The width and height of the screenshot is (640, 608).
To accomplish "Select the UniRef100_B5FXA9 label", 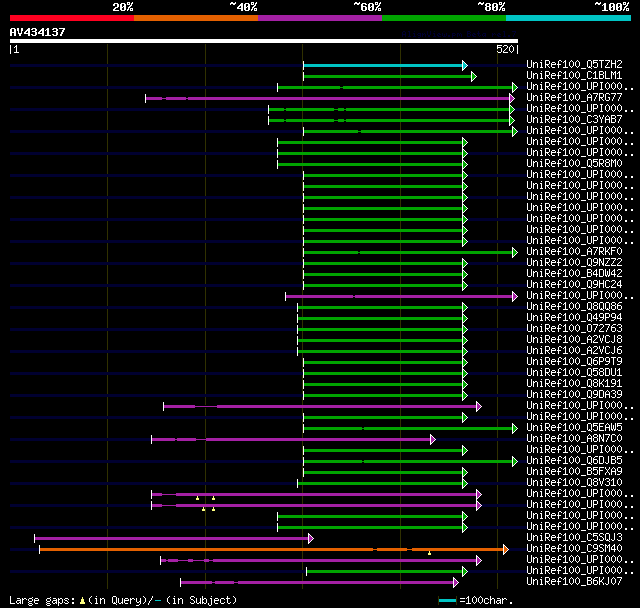I will point(574,472).
